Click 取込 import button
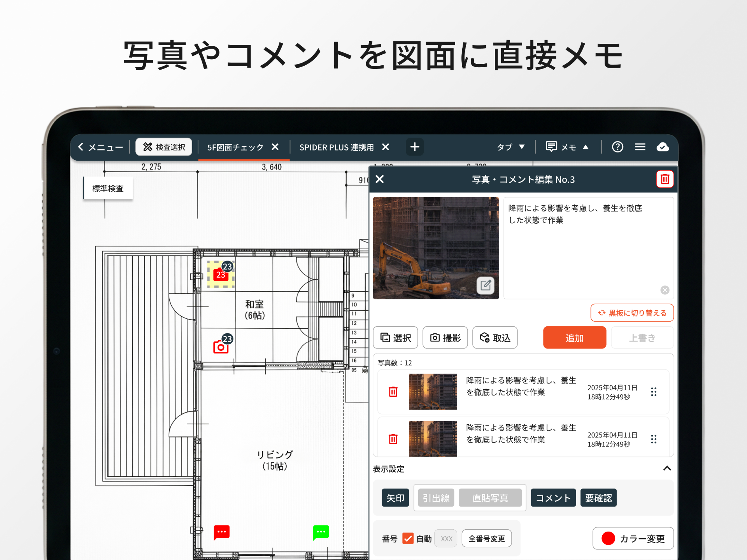The width and height of the screenshot is (747, 560). (x=495, y=338)
